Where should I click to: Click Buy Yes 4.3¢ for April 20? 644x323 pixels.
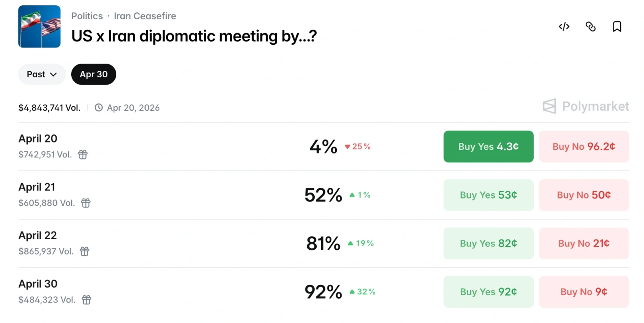(488, 147)
